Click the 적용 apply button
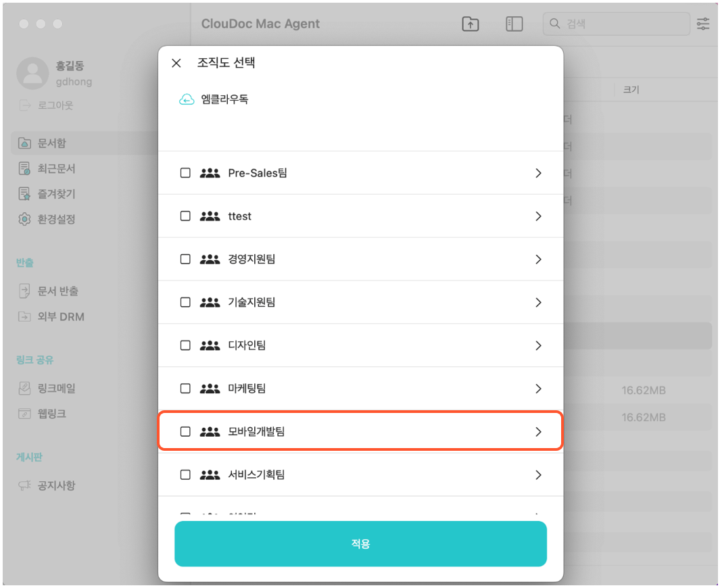Viewport: 720px width, 588px height. pyautogui.click(x=360, y=543)
